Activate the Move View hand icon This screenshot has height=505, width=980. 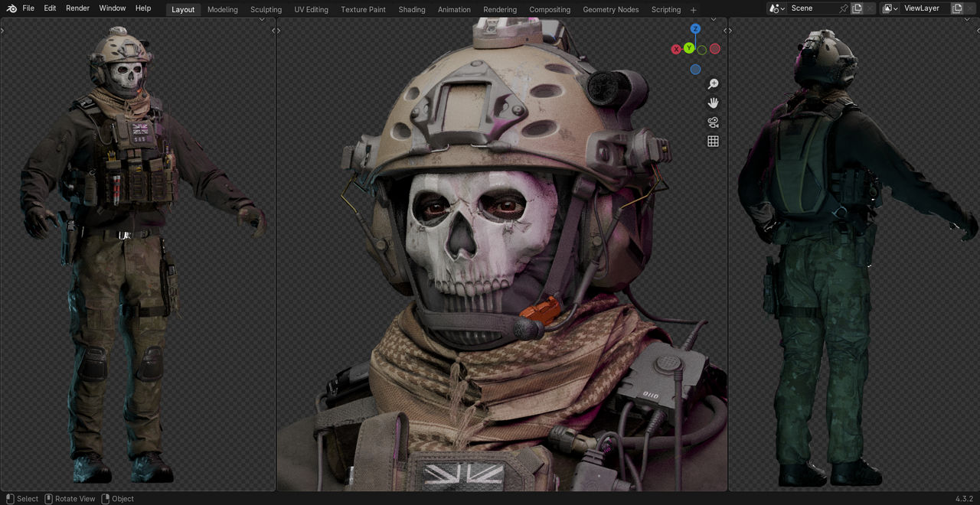pos(713,103)
